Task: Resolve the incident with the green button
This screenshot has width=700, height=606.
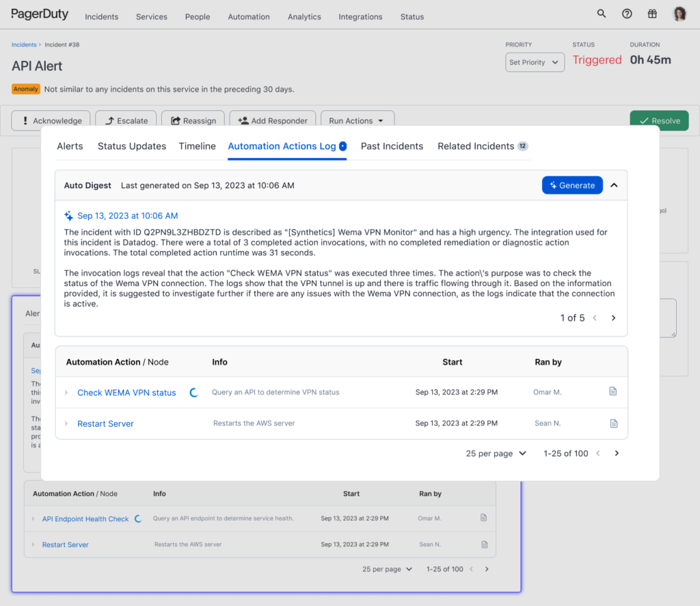Action: [658, 120]
